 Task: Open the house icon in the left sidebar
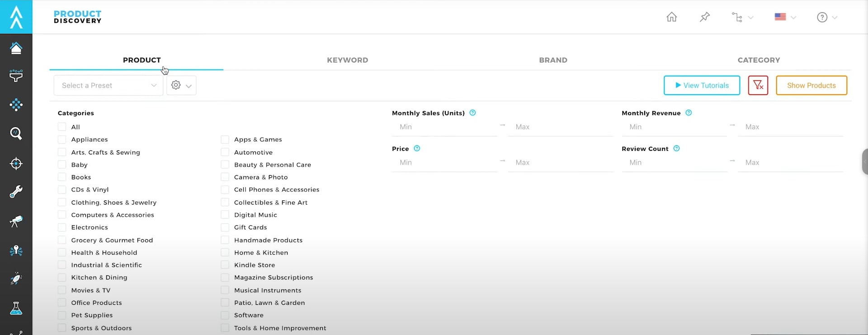click(x=16, y=48)
